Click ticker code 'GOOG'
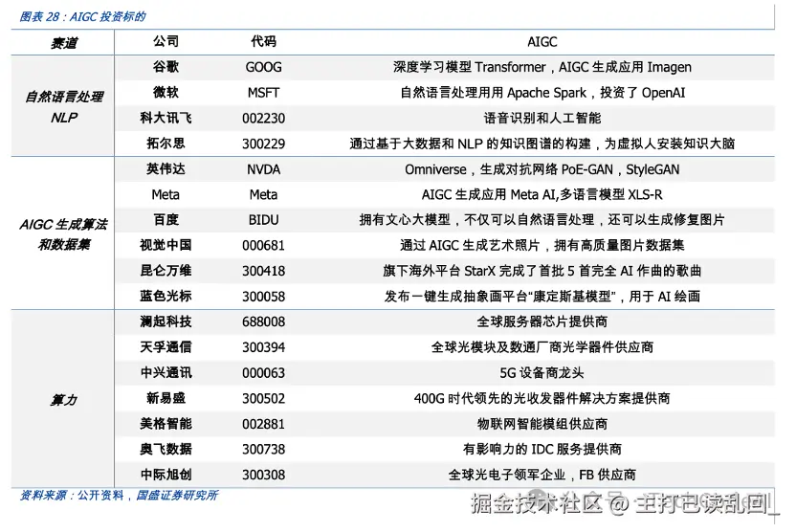The image size is (796, 532). click(263, 67)
